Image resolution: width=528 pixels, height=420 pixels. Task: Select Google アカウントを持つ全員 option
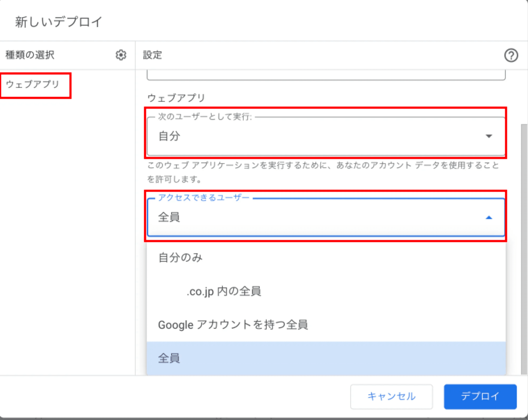click(x=233, y=325)
